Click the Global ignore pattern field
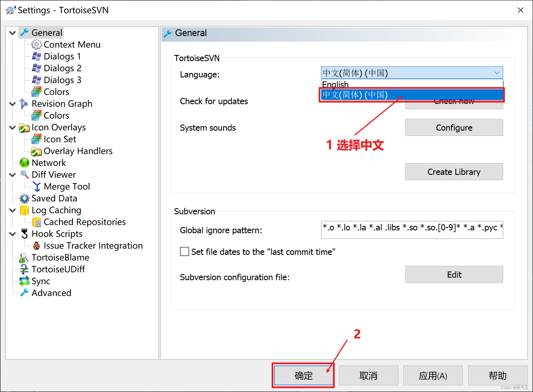The height and width of the screenshot is (392, 533). (x=412, y=230)
